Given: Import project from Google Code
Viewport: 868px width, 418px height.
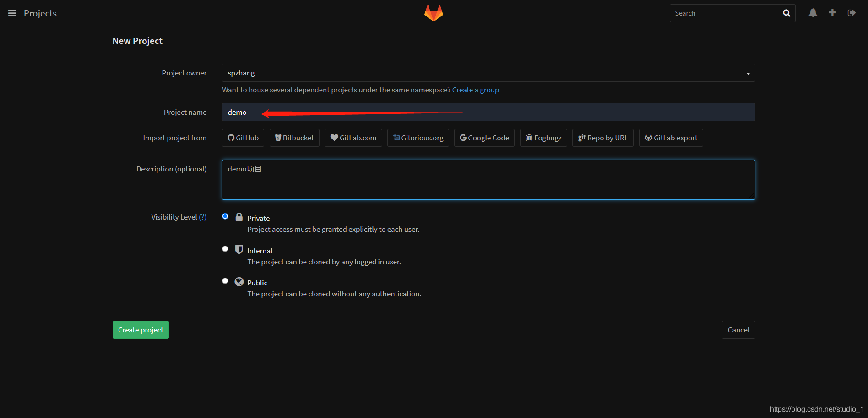Looking at the screenshot, I should pos(484,138).
